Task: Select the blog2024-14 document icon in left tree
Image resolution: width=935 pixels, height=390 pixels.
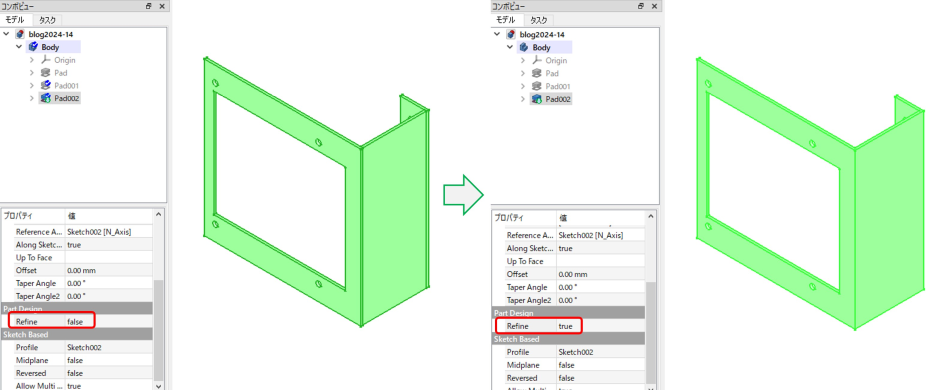Action: [x=21, y=34]
